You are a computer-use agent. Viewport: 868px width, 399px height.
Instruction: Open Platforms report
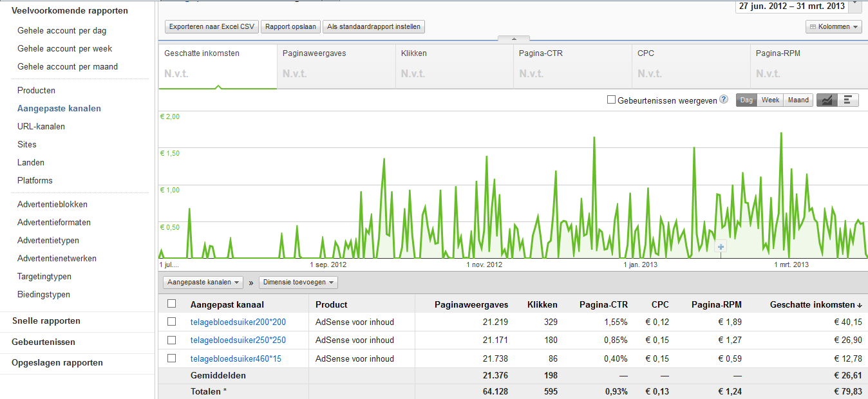[x=35, y=180]
